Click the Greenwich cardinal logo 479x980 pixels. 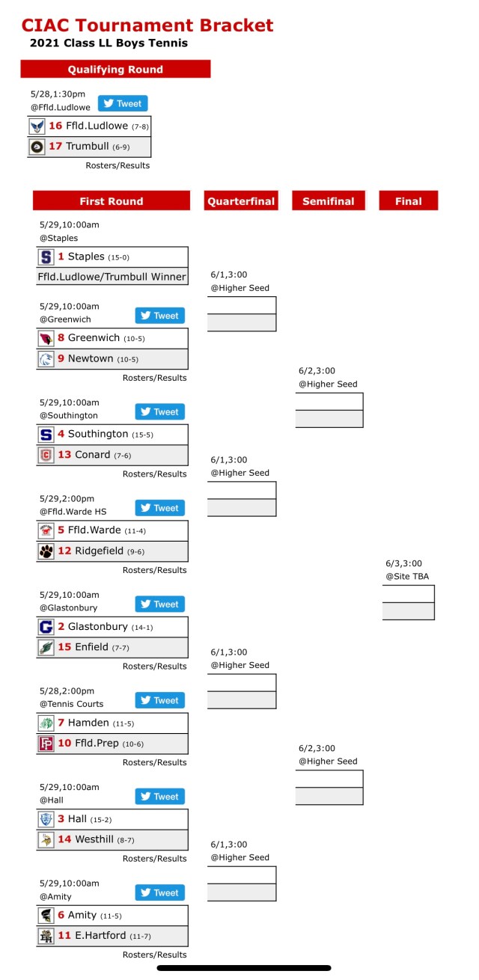pyautogui.click(x=46, y=338)
